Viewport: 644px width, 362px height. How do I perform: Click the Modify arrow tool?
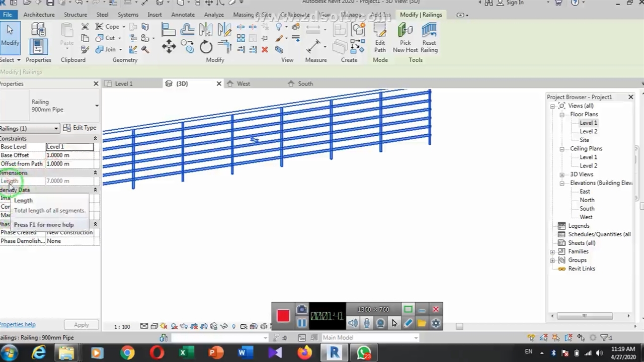[x=10, y=35]
